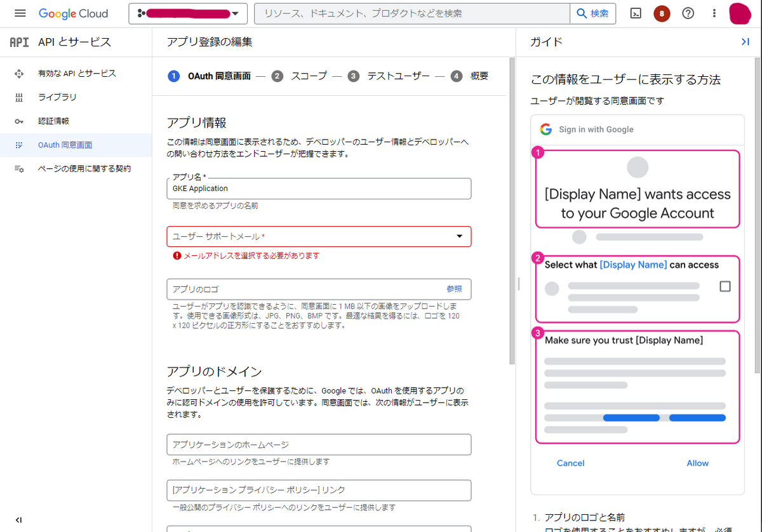
Task: Select 認証情報 in sidebar
Action: click(76, 121)
